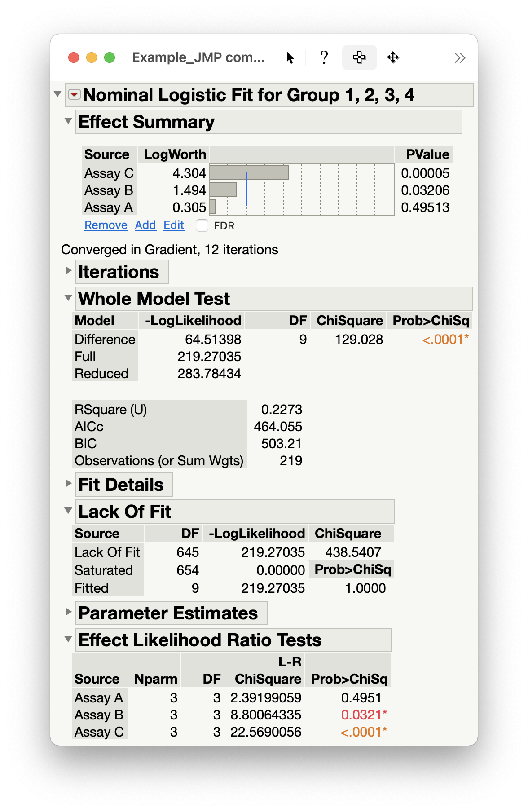
Task: Open the red triangle report options menu
Action: [x=74, y=95]
